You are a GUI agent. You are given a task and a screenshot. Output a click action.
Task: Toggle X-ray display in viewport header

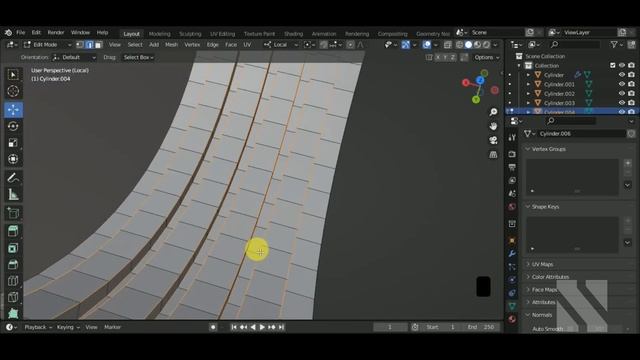(x=448, y=45)
